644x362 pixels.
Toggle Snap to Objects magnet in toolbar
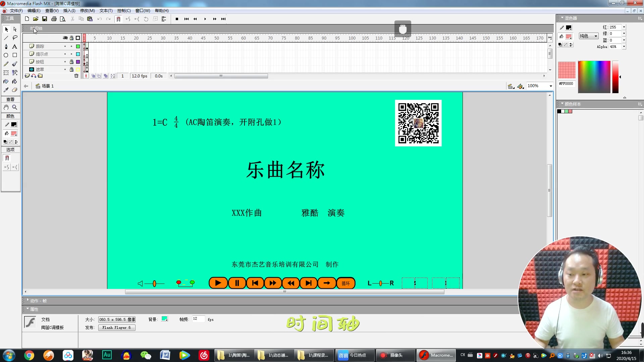(x=118, y=19)
